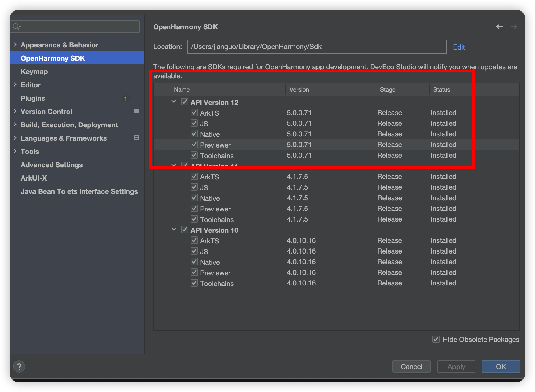Expand the Tools settings section
Screen dimensions: 535x392
(15, 151)
